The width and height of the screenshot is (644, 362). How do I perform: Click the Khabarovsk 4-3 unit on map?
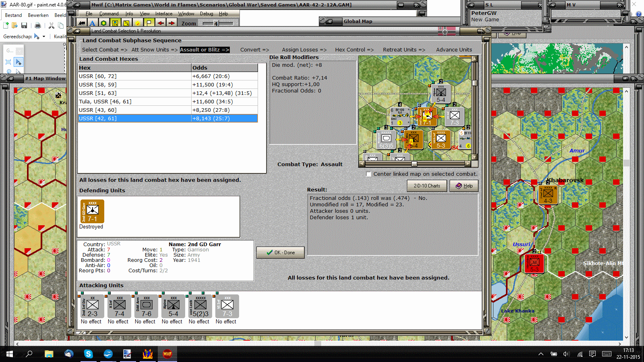pyautogui.click(x=548, y=195)
